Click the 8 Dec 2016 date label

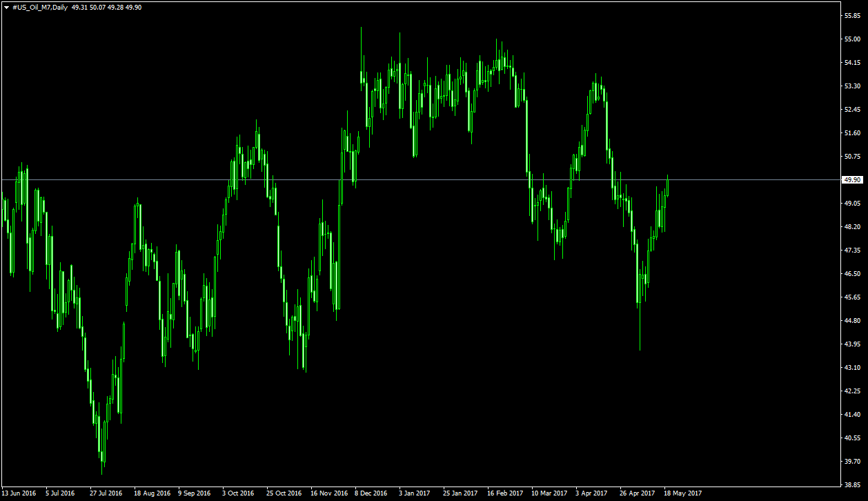coord(371,493)
